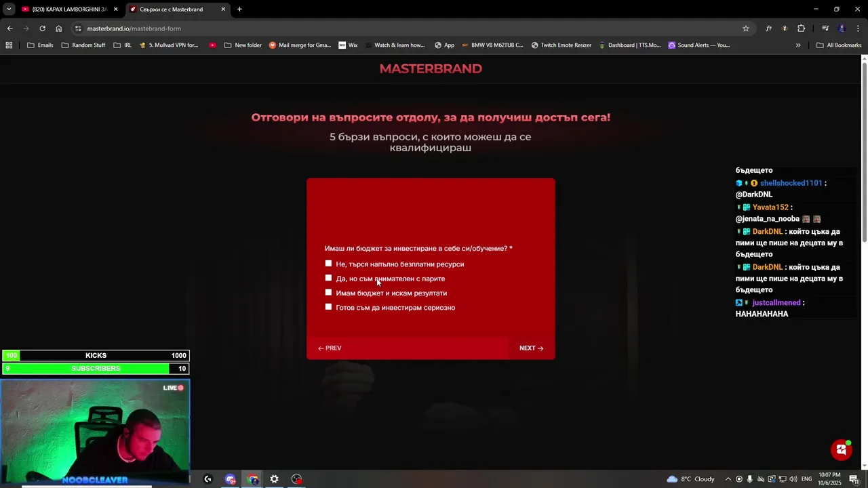Open the Emails bookmark folder
This screenshot has width=868, height=488.
(x=40, y=45)
